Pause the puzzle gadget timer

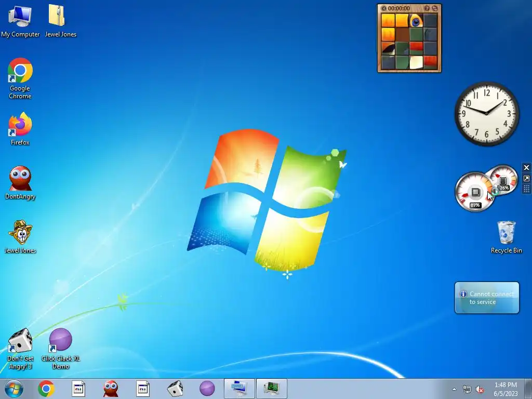click(384, 8)
